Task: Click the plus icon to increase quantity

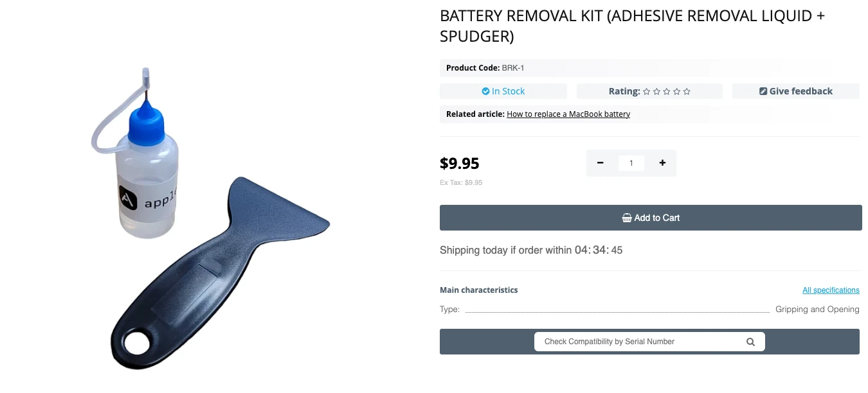Action: [x=662, y=163]
